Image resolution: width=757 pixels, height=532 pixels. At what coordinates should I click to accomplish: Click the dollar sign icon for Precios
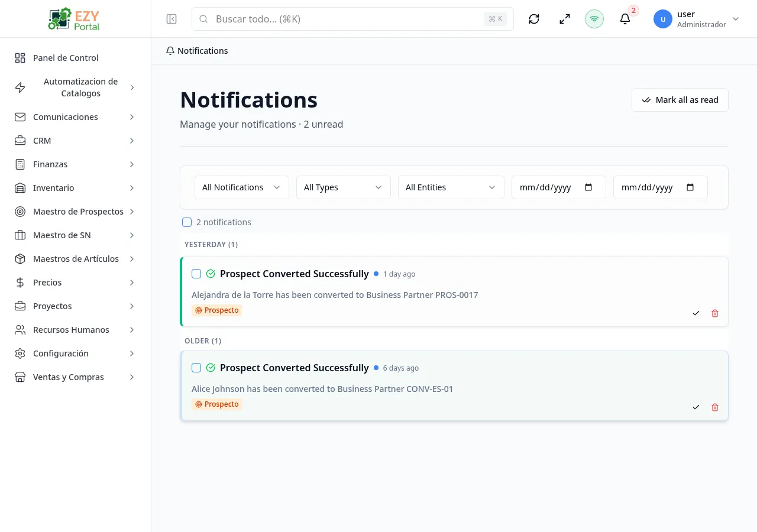tap(20, 283)
